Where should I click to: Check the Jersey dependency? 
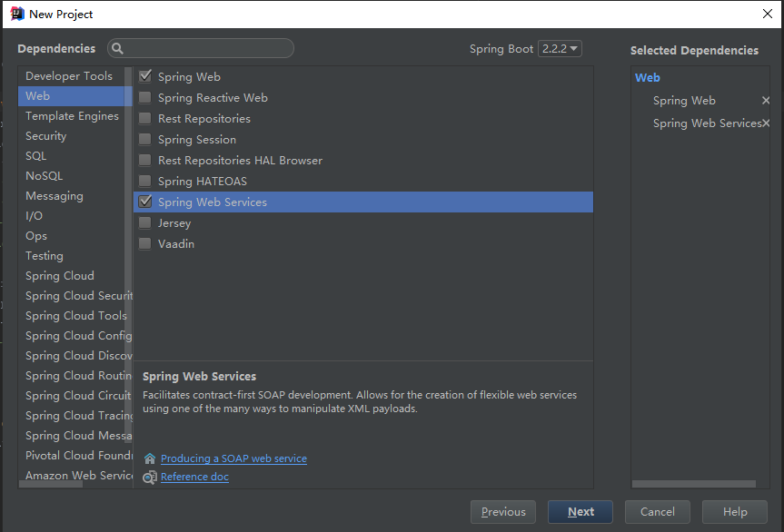[x=145, y=222]
